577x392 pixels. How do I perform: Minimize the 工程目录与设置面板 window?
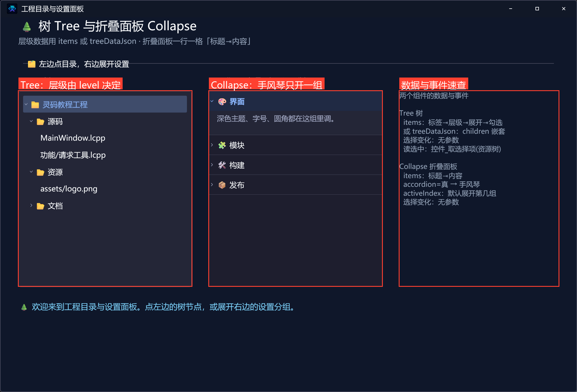pos(511,9)
